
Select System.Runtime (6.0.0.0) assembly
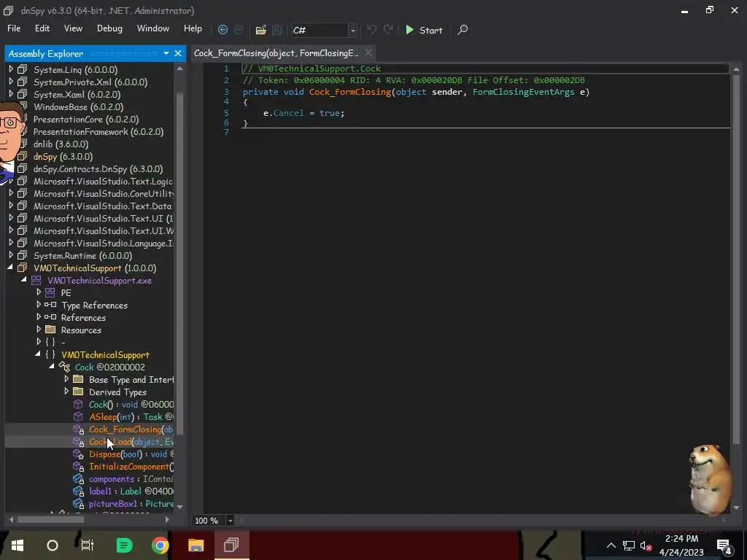click(x=83, y=256)
